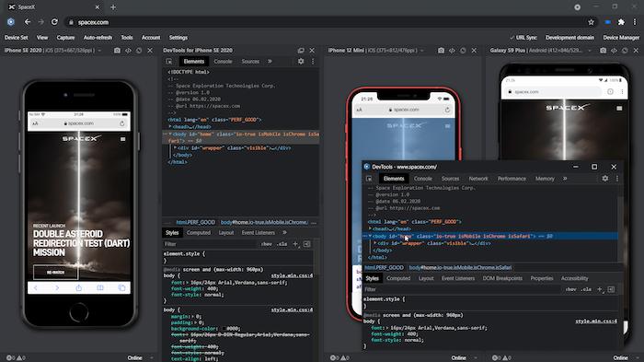
Task: Open style.min.css:4 link in floating DevTools
Action: pos(596,321)
